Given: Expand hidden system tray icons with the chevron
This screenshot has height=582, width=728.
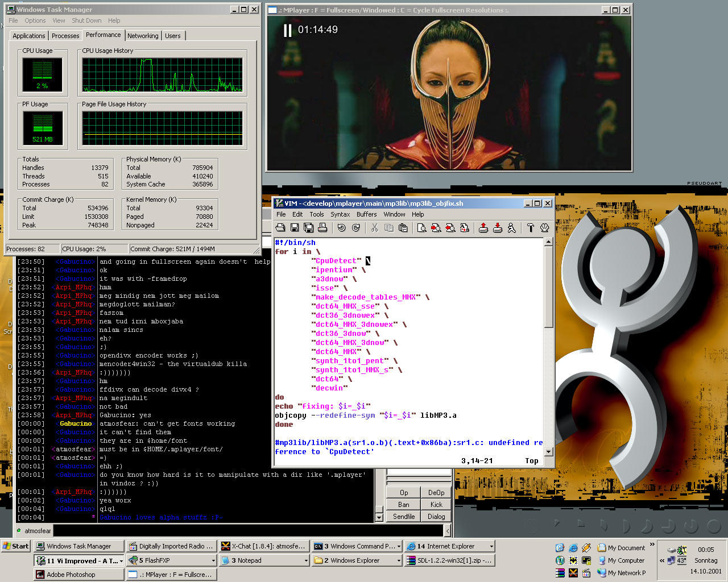Looking at the screenshot, I should pos(662,560).
